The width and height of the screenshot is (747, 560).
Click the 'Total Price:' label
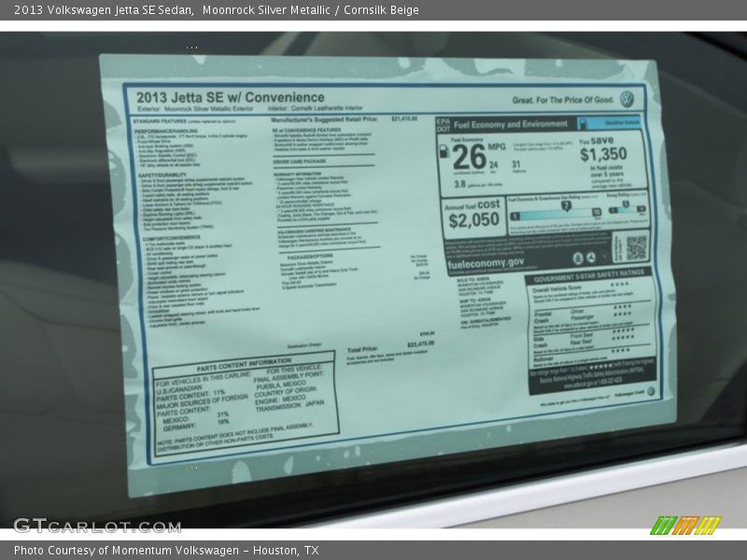362,349
